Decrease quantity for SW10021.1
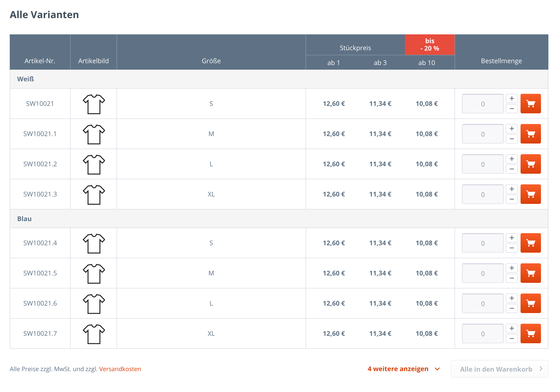The width and height of the screenshot is (560, 392). pos(512,139)
